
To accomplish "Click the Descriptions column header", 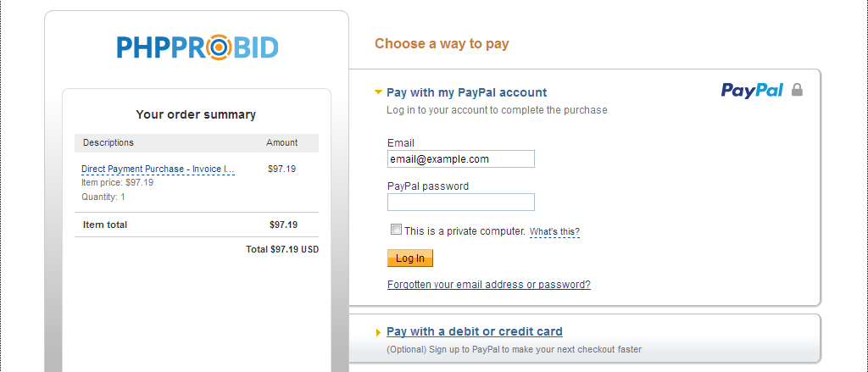I will pos(108,142).
